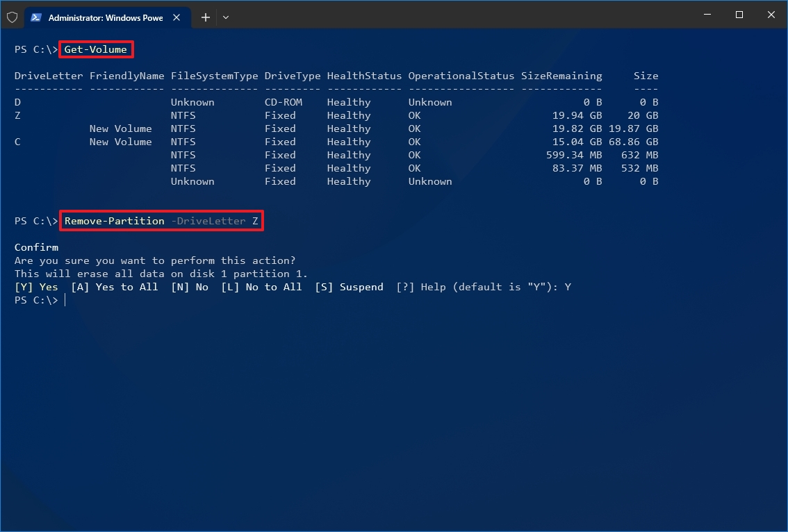Select the Remove-Partition highlighted command
Screen dimensions: 788x532
point(114,220)
